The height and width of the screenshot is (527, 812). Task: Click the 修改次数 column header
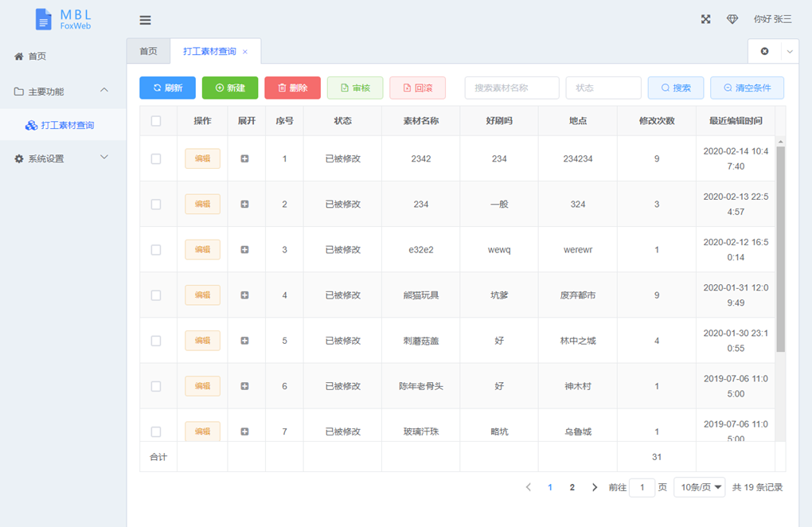coord(657,121)
